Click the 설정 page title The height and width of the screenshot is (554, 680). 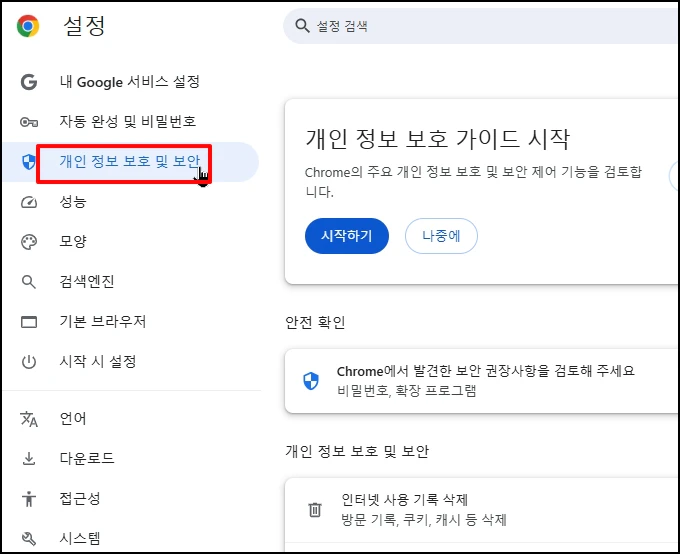[x=84, y=26]
